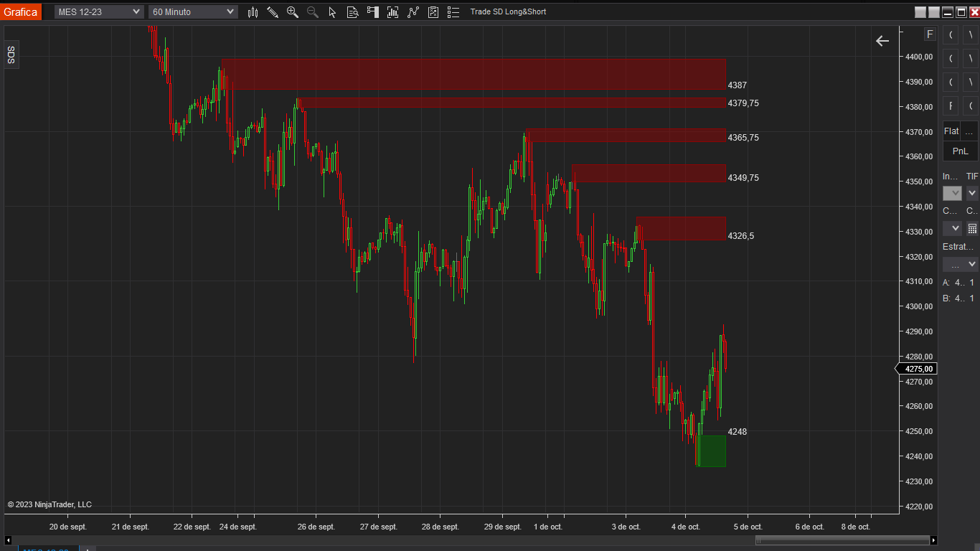Open the drawing tools pencil icon
980x551 pixels.
pyautogui.click(x=273, y=11)
